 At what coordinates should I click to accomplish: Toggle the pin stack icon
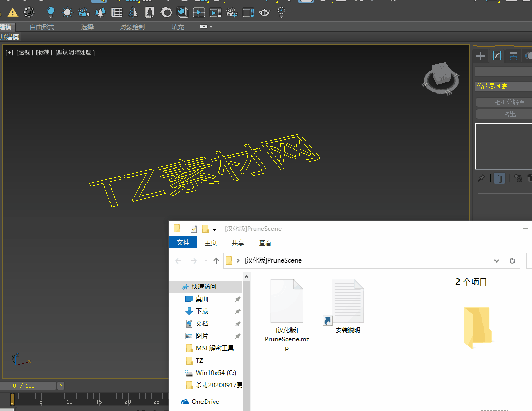(x=481, y=178)
